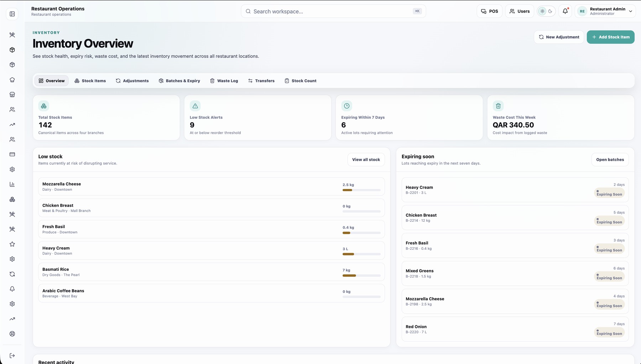
Task: Click the Expiring Within 7 Days clock icon
Action: pos(346,106)
